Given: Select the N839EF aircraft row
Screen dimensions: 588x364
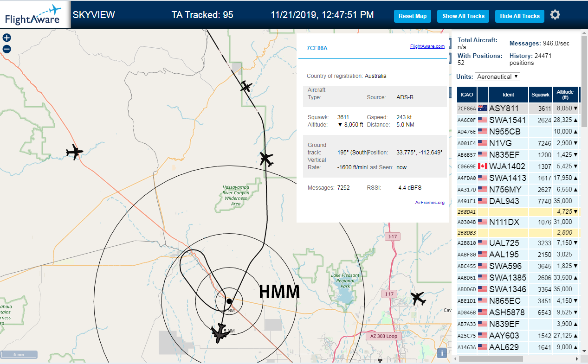Looking at the screenshot, I should click(x=518, y=324).
